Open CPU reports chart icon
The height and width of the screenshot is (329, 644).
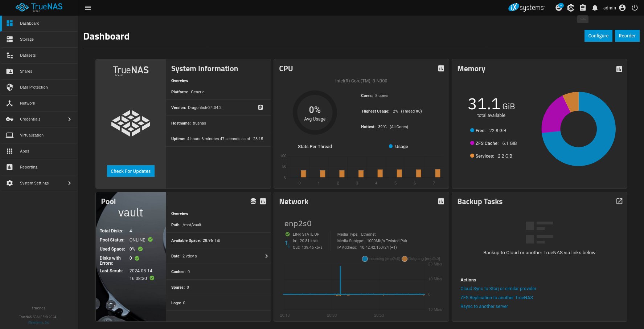[441, 69]
